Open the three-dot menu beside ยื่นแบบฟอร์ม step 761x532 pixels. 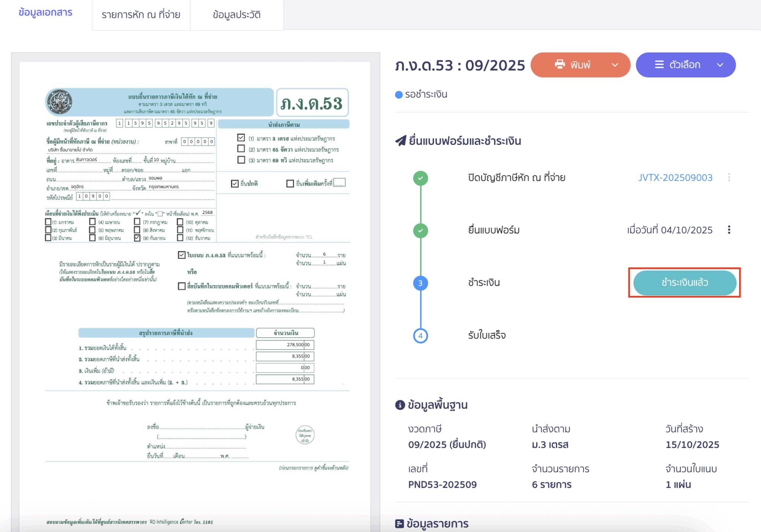729,230
